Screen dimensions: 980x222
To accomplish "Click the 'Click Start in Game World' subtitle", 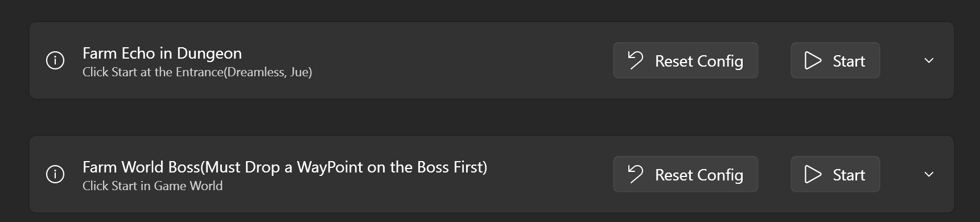I will click(x=153, y=186).
